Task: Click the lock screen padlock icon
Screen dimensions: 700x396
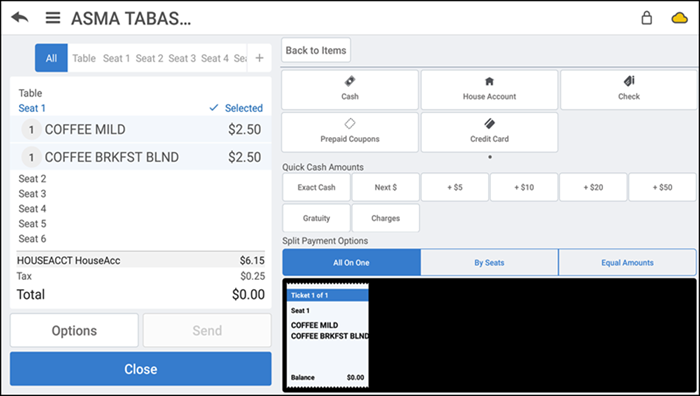Action: point(646,18)
